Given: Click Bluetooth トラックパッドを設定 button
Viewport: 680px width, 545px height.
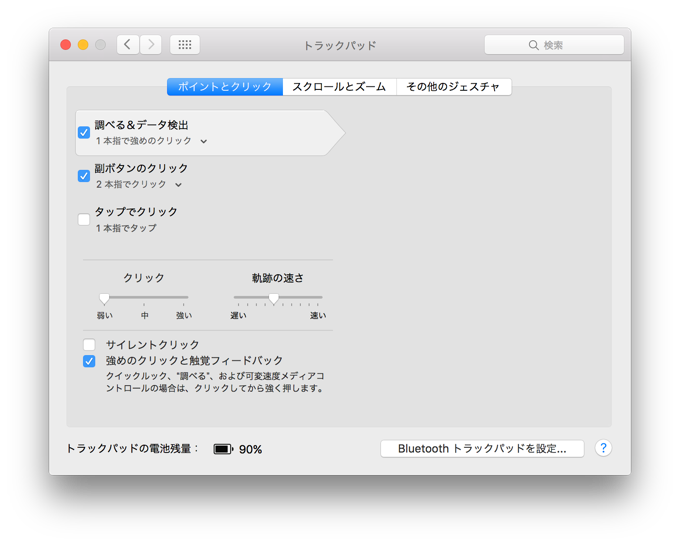Looking at the screenshot, I should [482, 448].
